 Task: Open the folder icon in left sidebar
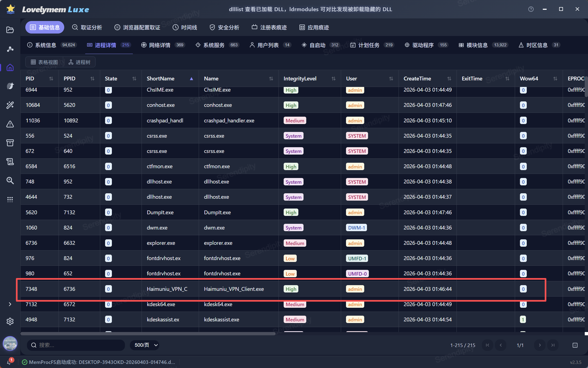point(10,30)
